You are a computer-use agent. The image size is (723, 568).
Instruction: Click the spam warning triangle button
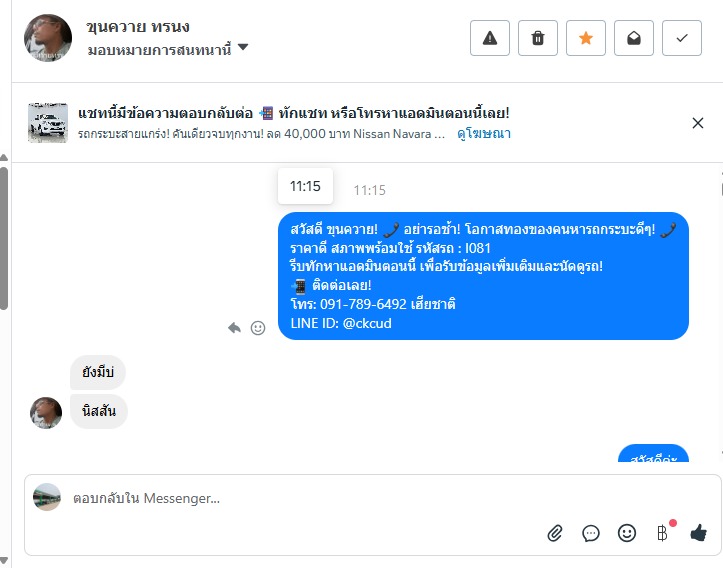point(490,38)
